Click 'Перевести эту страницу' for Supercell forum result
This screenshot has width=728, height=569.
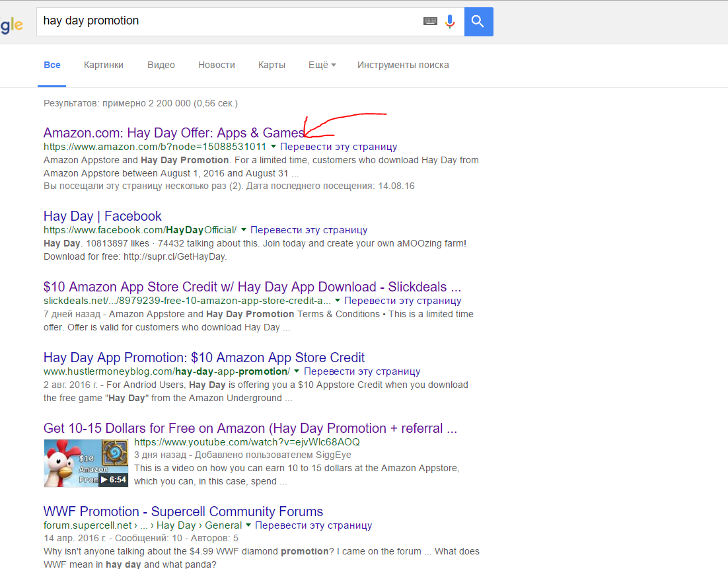313,525
